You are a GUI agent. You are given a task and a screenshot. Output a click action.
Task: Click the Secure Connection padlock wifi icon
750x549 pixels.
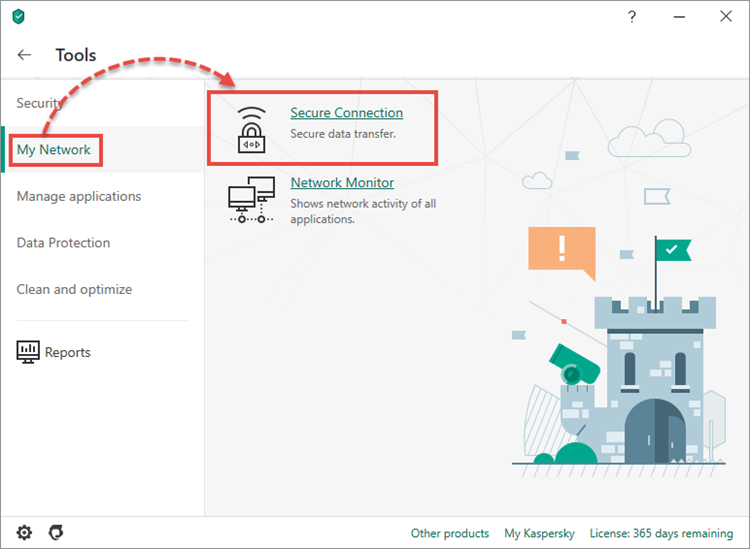(x=252, y=130)
